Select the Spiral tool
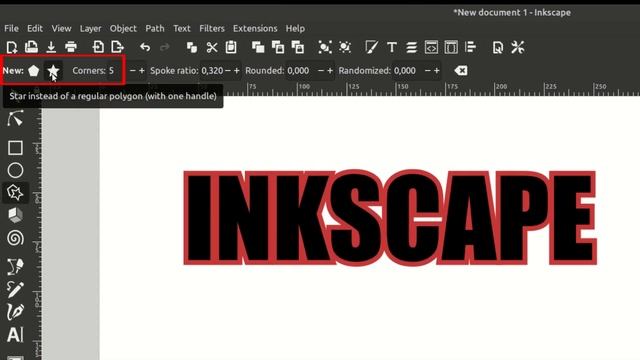 coord(15,238)
